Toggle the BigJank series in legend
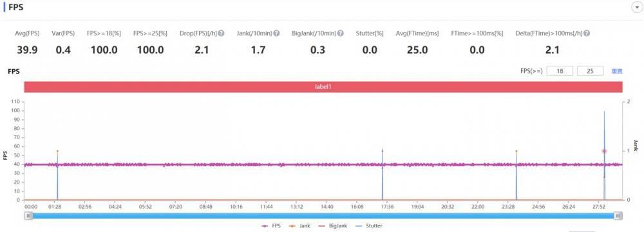 (x=334, y=226)
